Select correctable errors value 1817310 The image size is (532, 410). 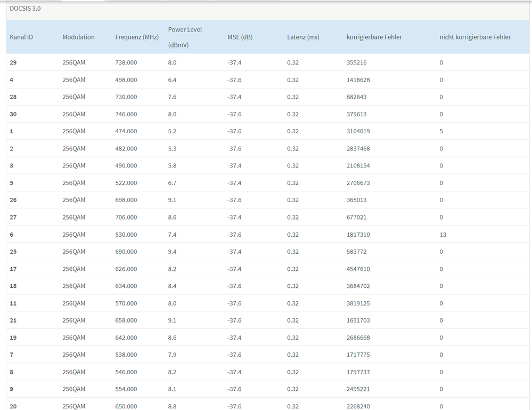(358, 235)
